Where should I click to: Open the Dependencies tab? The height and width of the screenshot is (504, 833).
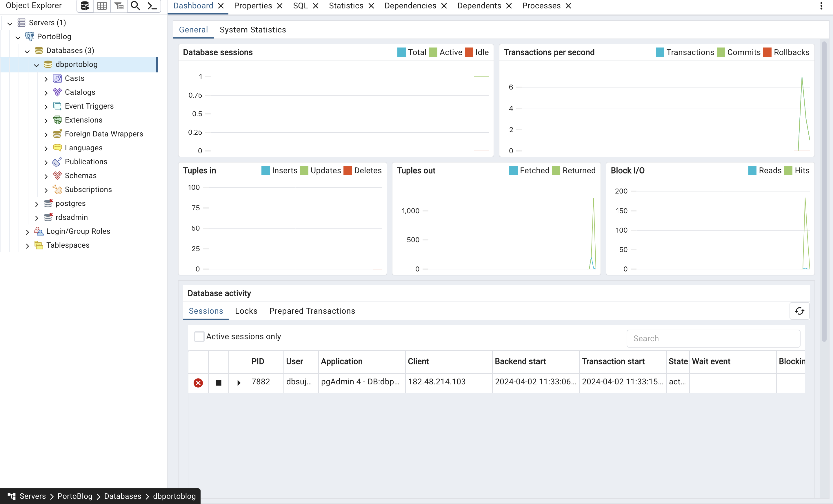tap(410, 6)
